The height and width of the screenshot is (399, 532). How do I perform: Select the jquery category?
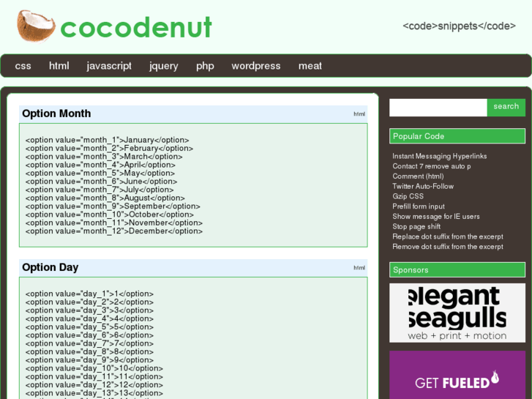(x=163, y=66)
